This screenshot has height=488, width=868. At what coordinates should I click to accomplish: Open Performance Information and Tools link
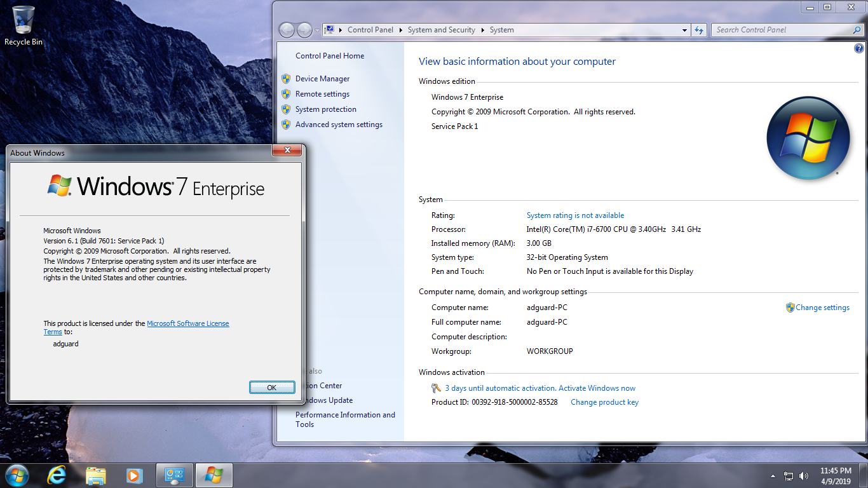pos(345,419)
